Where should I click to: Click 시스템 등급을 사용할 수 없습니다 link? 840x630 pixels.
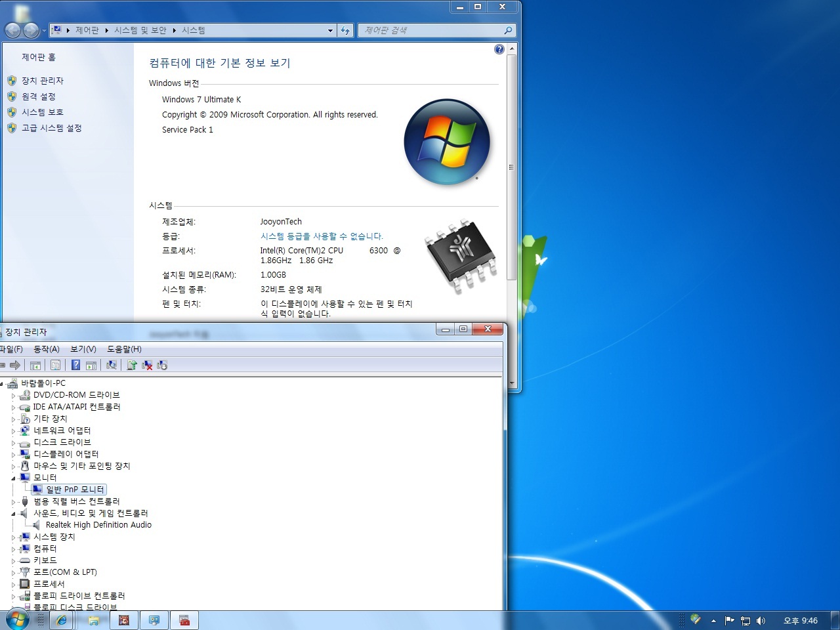(x=322, y=236)
